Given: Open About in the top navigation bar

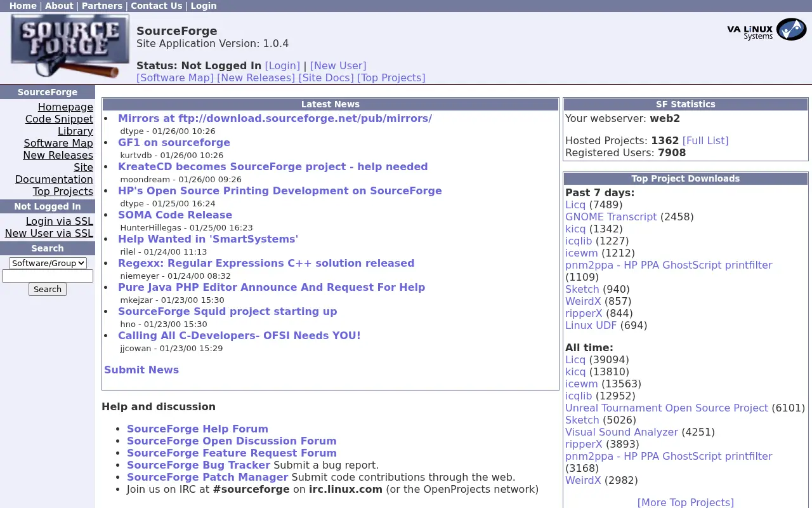Looking at the screenshot, I should [59, 6].
